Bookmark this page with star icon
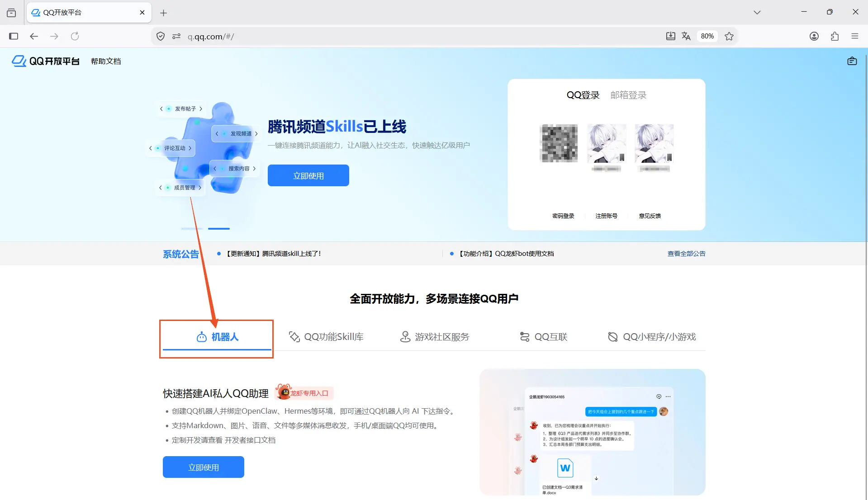Viewport: 868px width, 500px height. (729, 36)
